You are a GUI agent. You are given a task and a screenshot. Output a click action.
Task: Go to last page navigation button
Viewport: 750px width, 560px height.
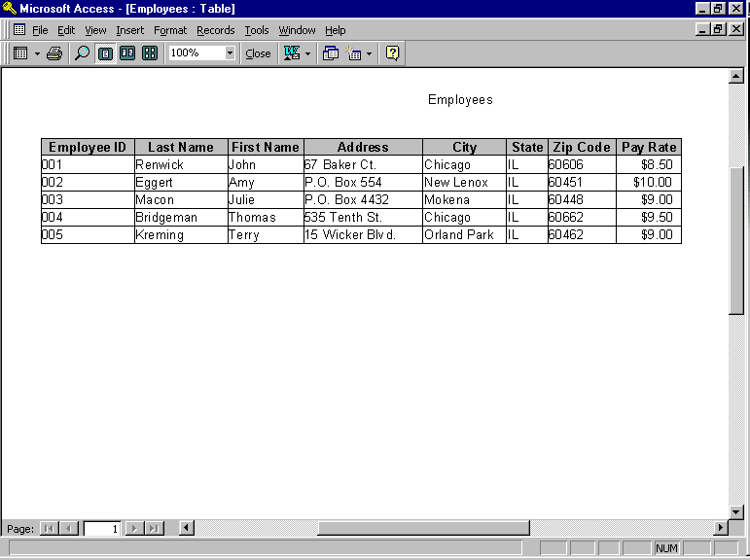(x=154, y=529)
